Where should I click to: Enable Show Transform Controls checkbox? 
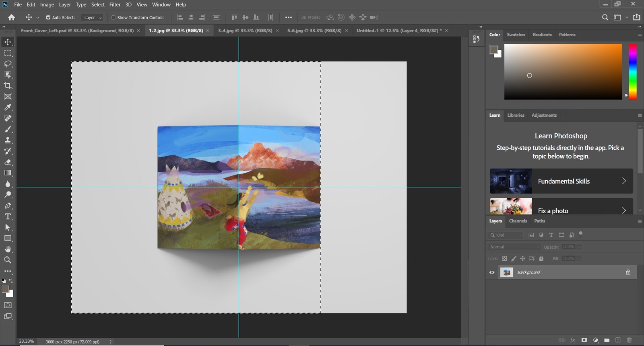click(113, 18)
